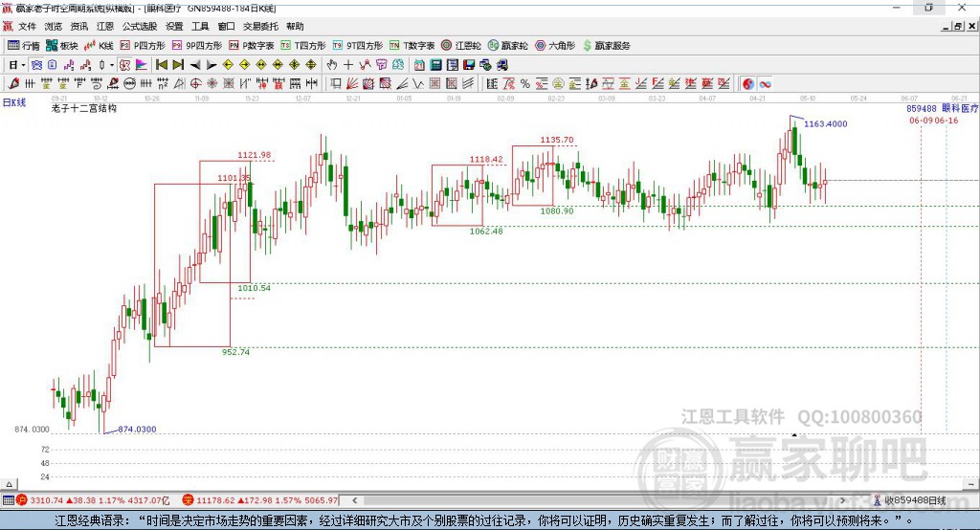
Task: Step forward with black right arrow
Action: (212, 65)
